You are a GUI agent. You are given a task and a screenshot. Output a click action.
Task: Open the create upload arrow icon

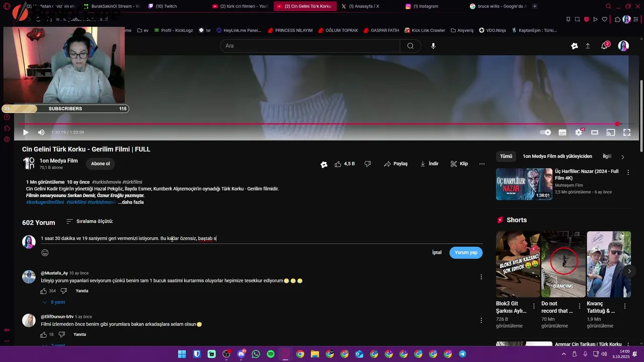(588, 46)
